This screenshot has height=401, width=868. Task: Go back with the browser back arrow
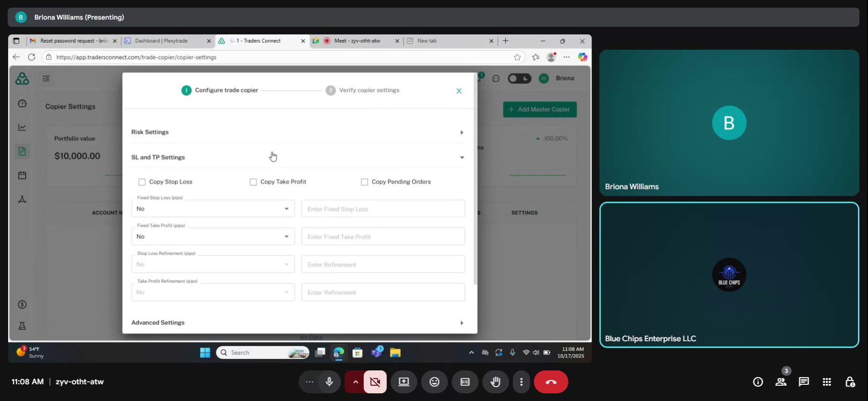(16, 57)
